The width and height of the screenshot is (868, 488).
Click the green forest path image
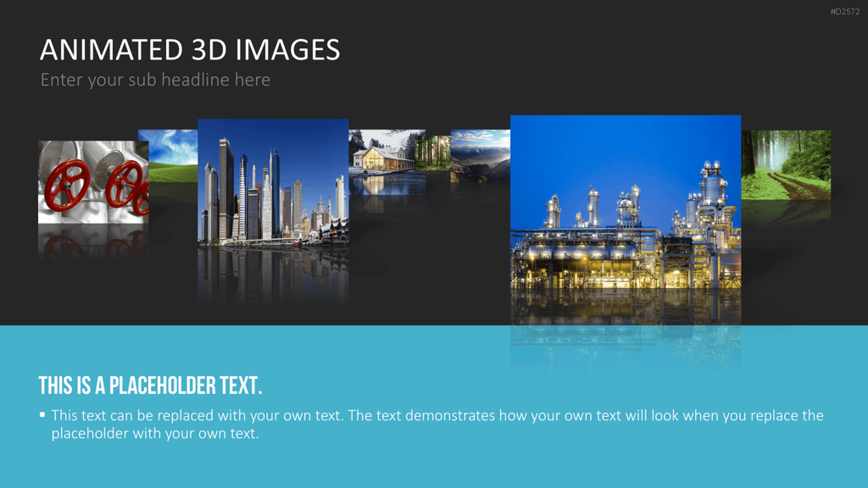[786, 165]
